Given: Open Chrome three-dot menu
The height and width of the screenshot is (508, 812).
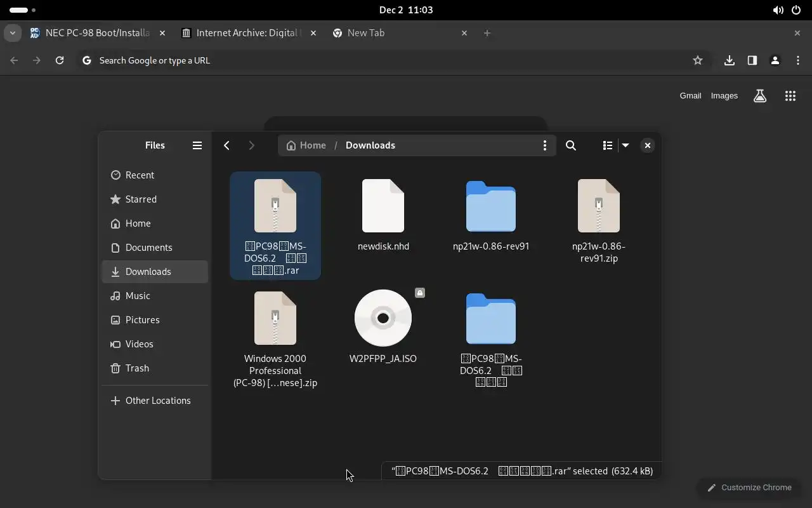Looking at the screenshot, I should [x=798, y=60].
